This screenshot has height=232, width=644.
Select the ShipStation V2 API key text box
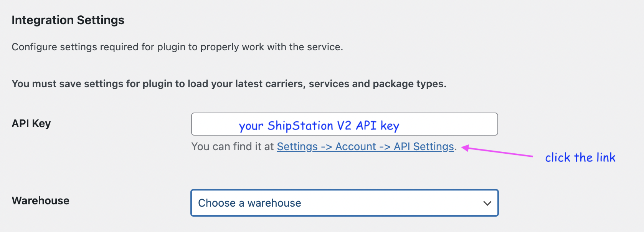coord(344,124)
